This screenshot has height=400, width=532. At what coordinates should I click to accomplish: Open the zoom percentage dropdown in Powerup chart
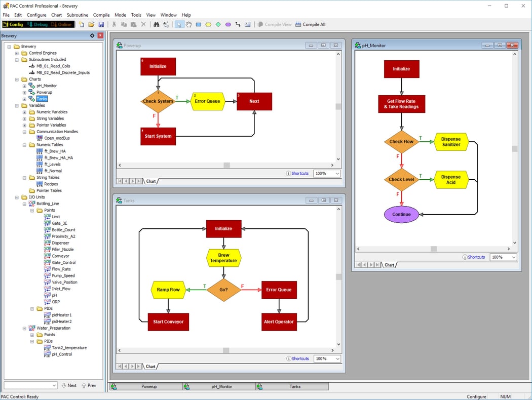[336, 173]
